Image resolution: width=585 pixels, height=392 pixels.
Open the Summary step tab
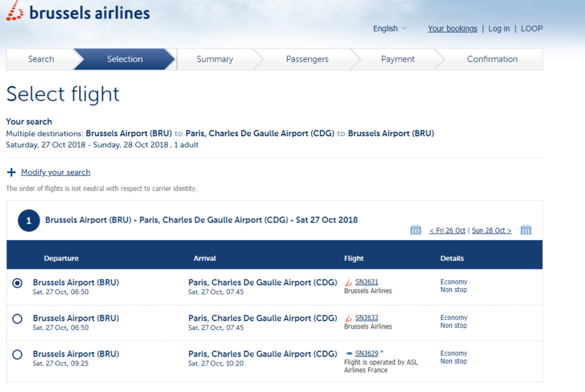coord(215,59)
